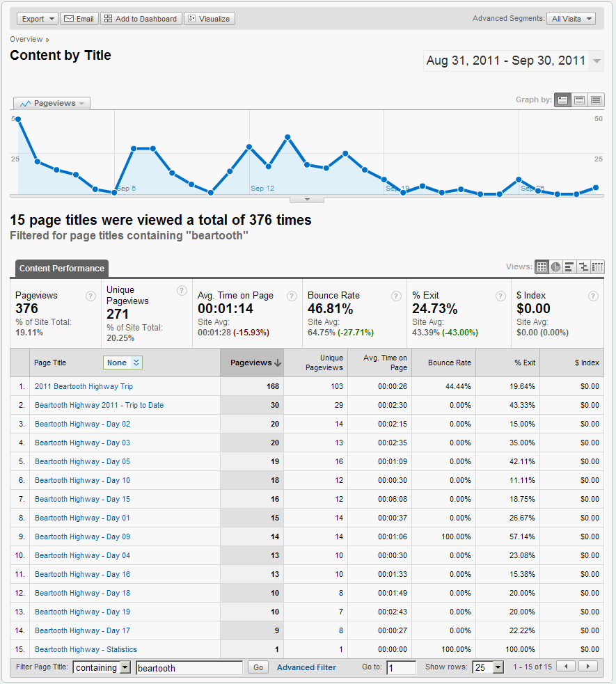
Task: Select the Content Performance tab
Action: click(61, 269)
